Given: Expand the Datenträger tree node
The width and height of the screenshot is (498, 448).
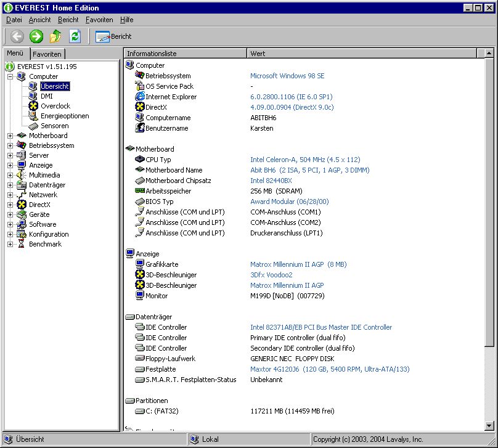Looking at the screenshot, I should (x=10, y=185).
